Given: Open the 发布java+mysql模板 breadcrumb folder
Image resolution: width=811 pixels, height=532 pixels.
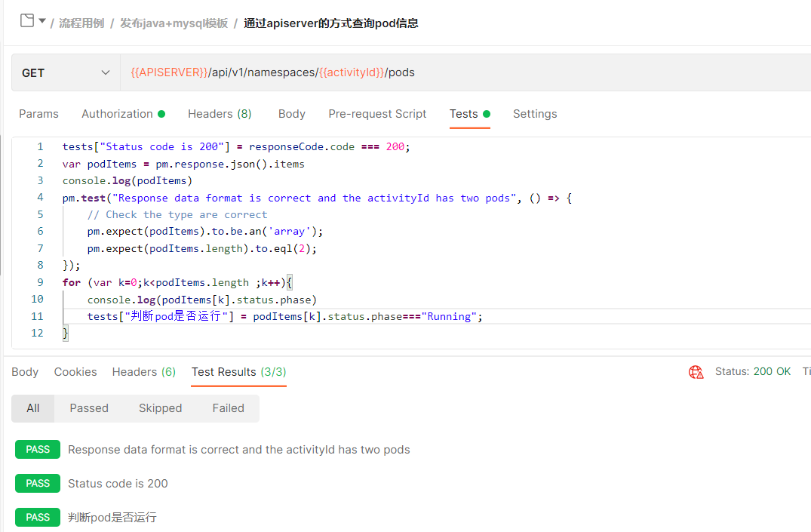Looking at the screenshot, I should click(174, 23).
